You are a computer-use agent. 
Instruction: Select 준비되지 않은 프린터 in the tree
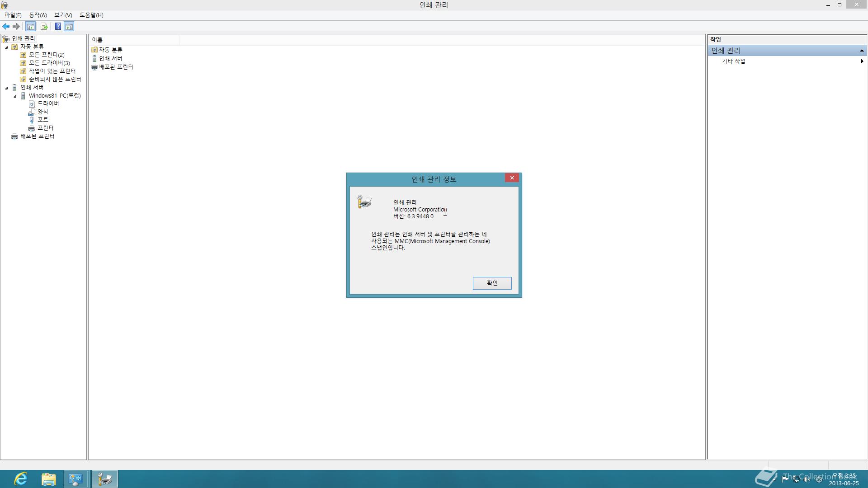[55, 79]
